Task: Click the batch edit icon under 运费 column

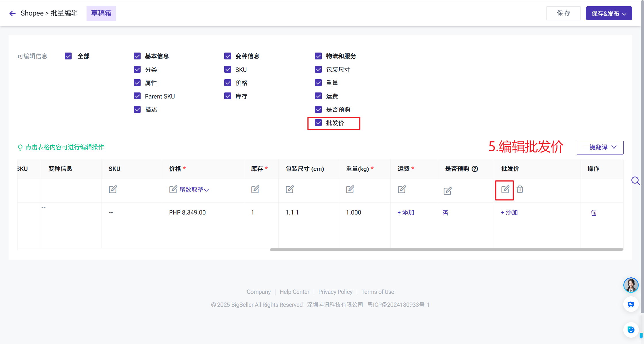Action: coord(402,190)
